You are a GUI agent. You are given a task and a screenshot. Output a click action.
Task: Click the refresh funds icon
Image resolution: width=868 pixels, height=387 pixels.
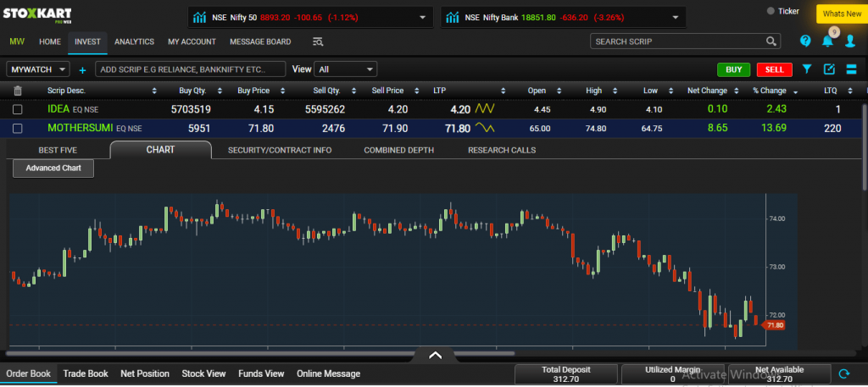pyautogui.click(x=844, y=373)
